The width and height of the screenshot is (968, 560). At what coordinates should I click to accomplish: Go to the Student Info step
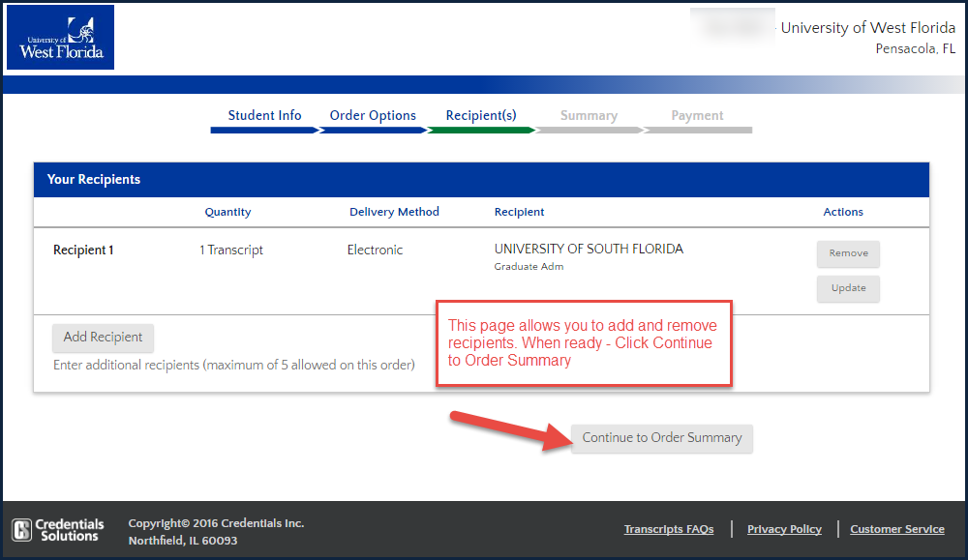tap(264, 115)
